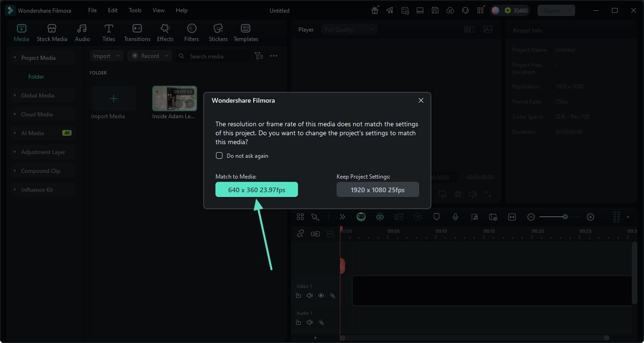Zoom in timeline with plus button
Screen dimensions: 644x343
[x=590, y=217]
